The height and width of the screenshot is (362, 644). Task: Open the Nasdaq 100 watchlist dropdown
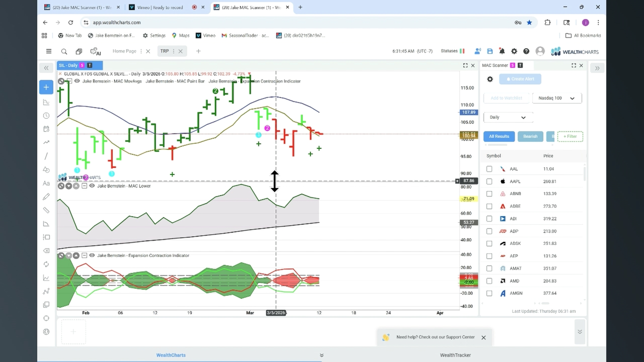click(x=557, y=98)
